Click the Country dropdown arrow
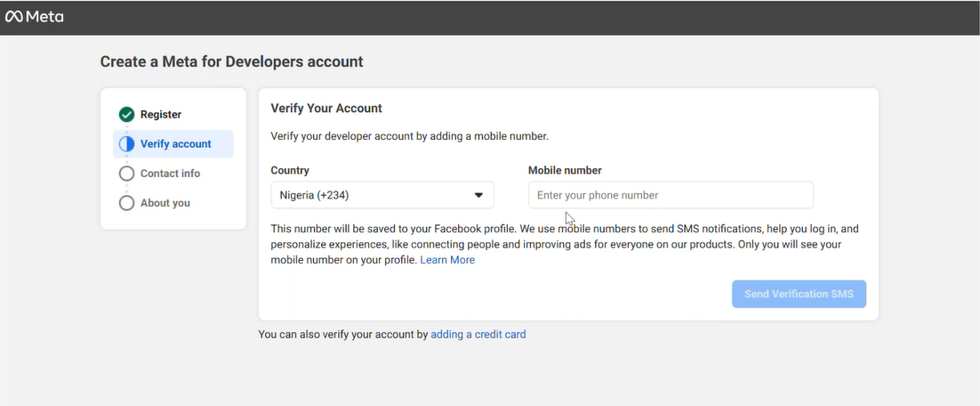The image size is (980, 406). point(478,195)
